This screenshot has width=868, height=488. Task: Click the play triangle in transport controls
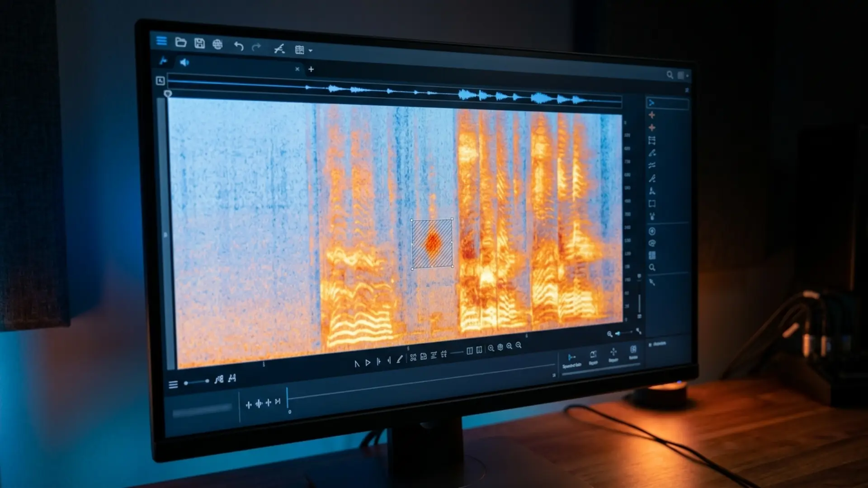click(x=368, y=362)
